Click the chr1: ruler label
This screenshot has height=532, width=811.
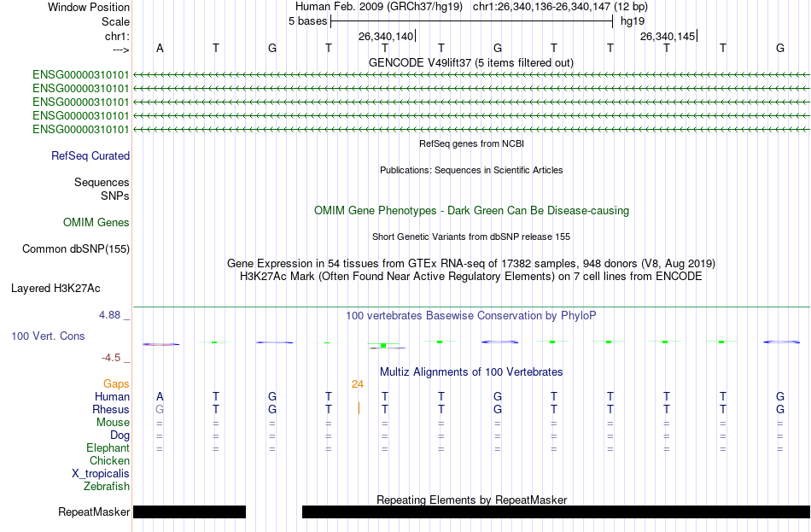click(117, 36)
